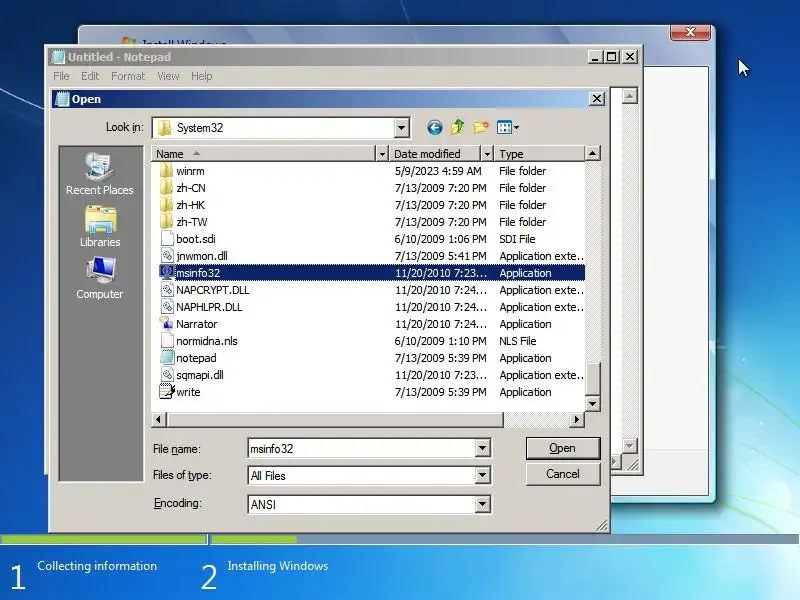Click the write application icon
This screenshot has height=600, width=800.
tap(167, 391)
